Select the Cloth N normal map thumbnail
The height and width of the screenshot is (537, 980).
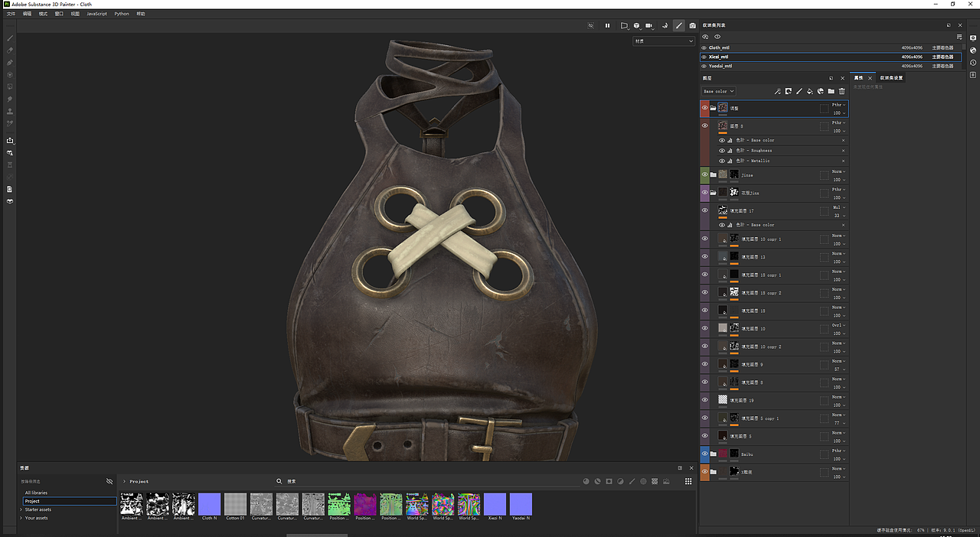click(210, 504)
